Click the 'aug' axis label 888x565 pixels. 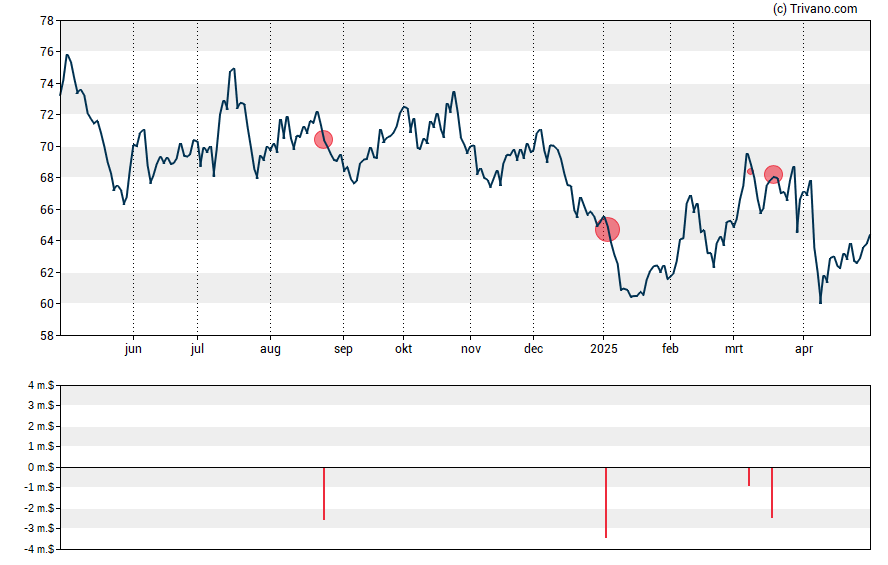pyautogui.click(x=270, y=349)
